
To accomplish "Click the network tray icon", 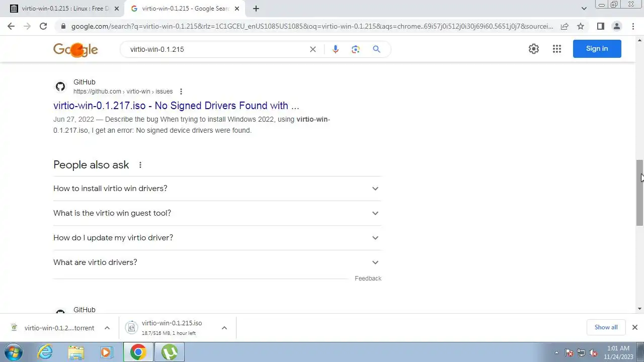I will point(581,352).
